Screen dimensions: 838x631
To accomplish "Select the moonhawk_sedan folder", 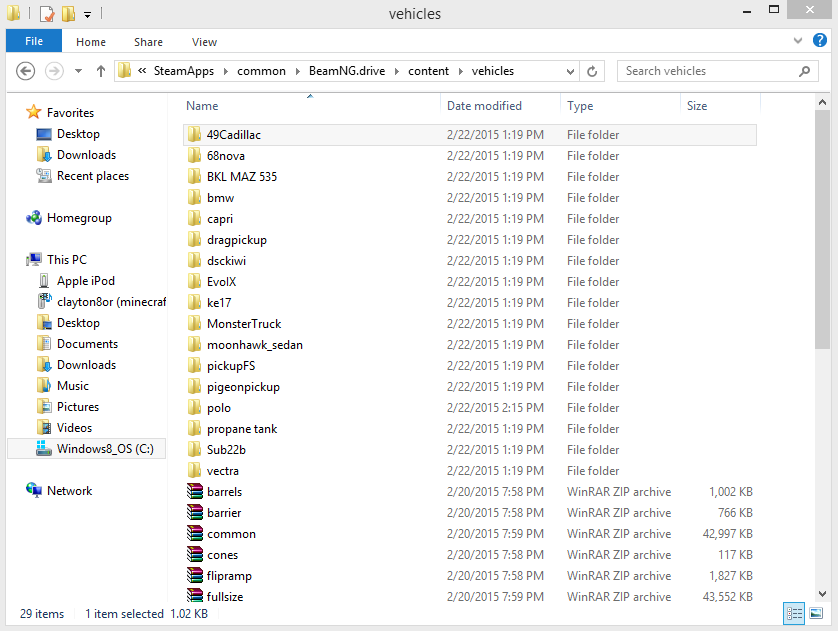I will [254, 345].
